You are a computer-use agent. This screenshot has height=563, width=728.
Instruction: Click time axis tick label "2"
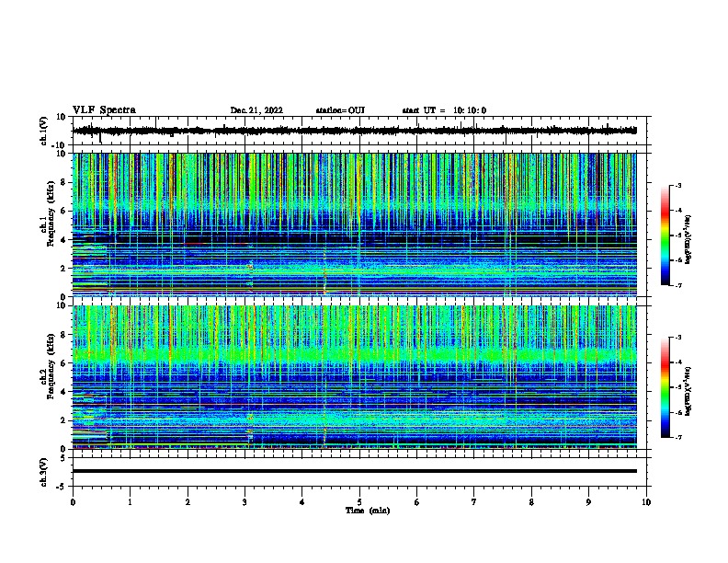coord(188,502)
